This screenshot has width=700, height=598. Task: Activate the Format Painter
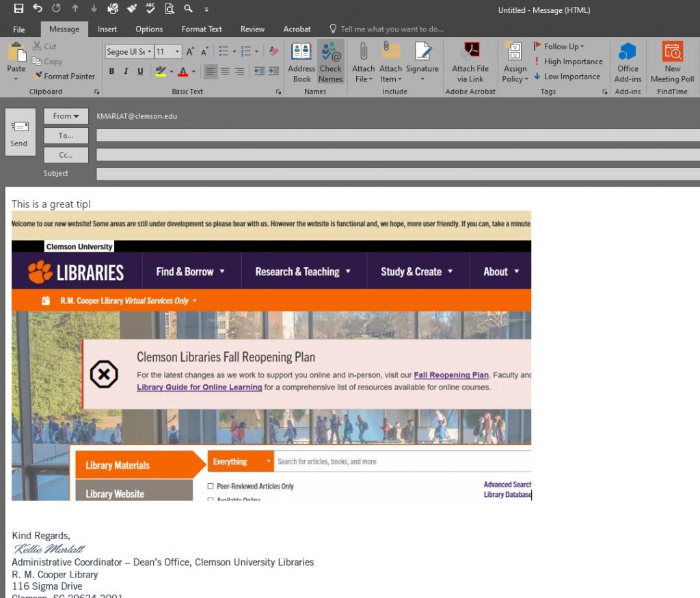[x=64, y=77]
